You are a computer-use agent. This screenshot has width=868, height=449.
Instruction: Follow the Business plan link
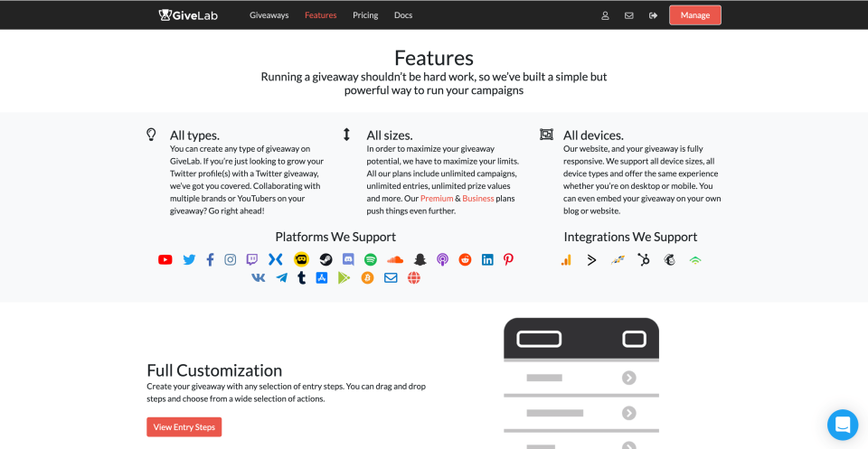(478, 199)
